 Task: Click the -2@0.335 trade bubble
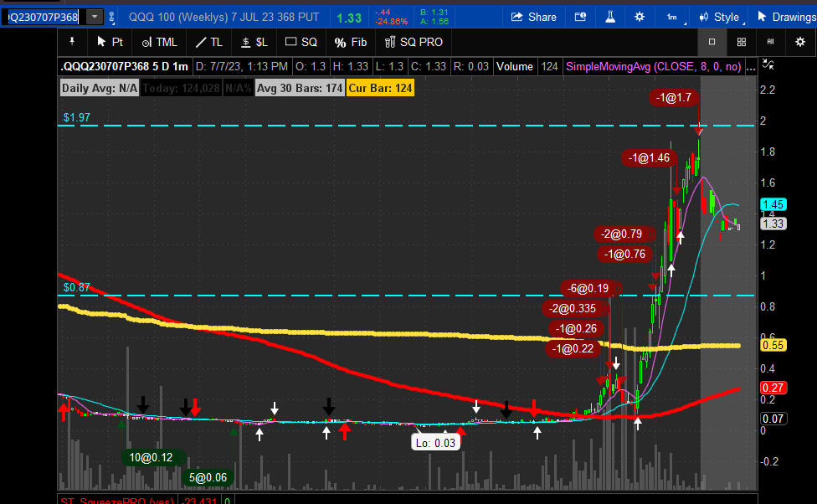572,309
